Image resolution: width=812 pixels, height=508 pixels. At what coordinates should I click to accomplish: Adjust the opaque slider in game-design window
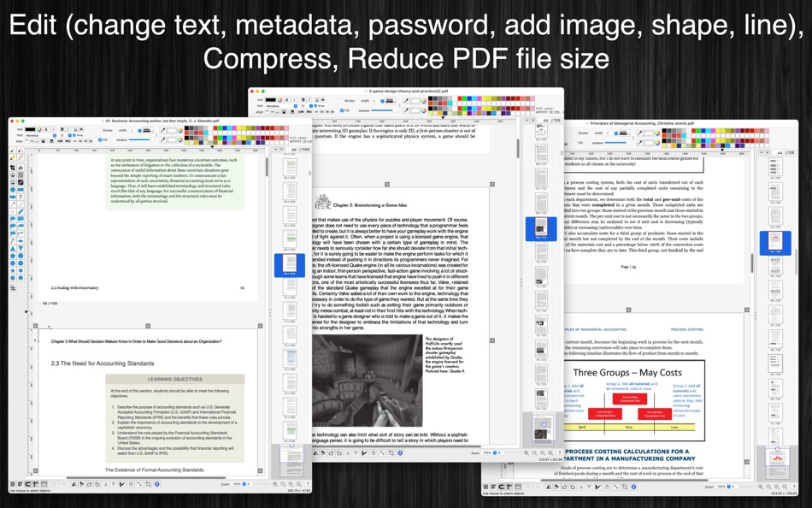tap(383, 110)
